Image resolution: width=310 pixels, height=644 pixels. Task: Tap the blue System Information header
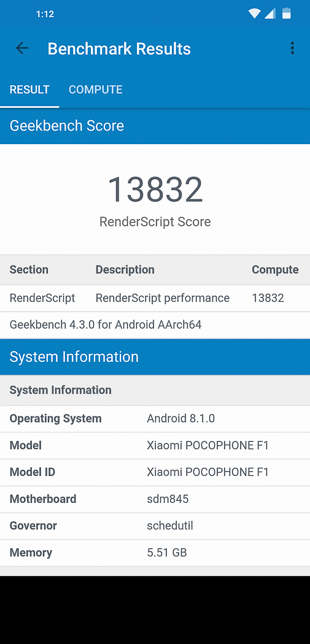[x=155, y=357]
